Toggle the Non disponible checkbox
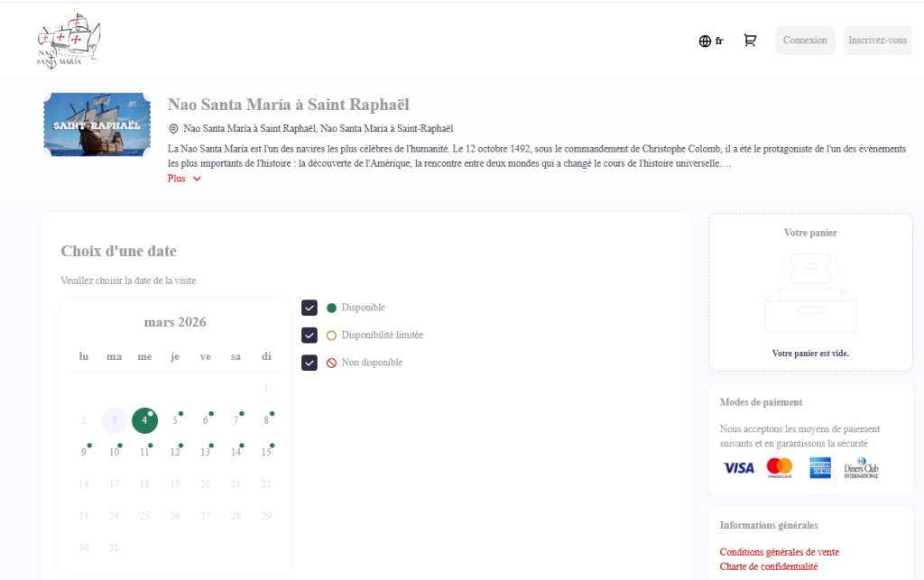 pyautogui.click(x=310, y=363)
